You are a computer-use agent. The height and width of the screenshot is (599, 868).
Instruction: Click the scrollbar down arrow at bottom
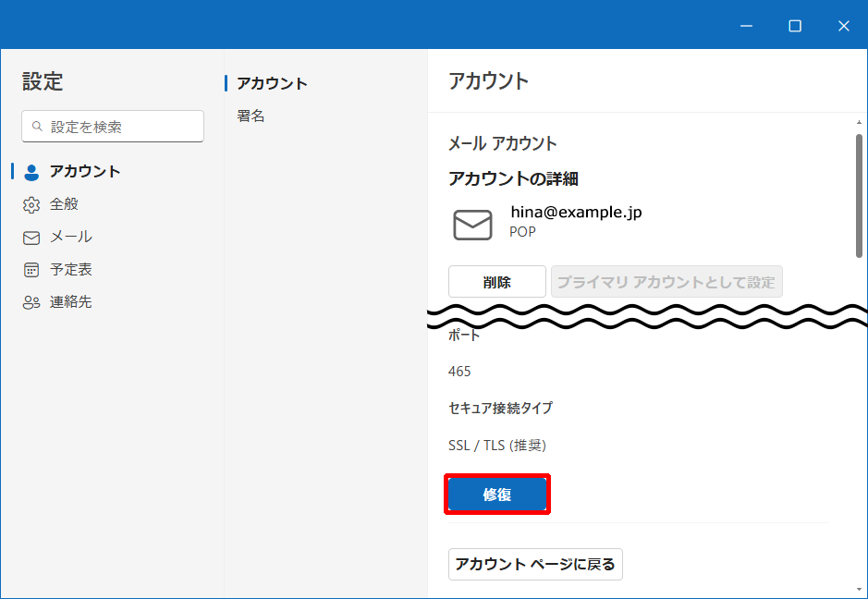tap(859, 590)
